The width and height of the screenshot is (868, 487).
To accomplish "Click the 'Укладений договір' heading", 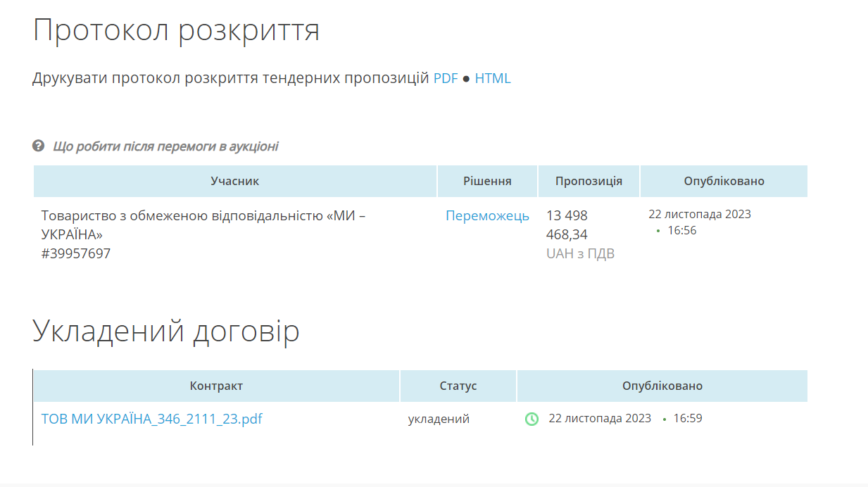I will (166, 331).
